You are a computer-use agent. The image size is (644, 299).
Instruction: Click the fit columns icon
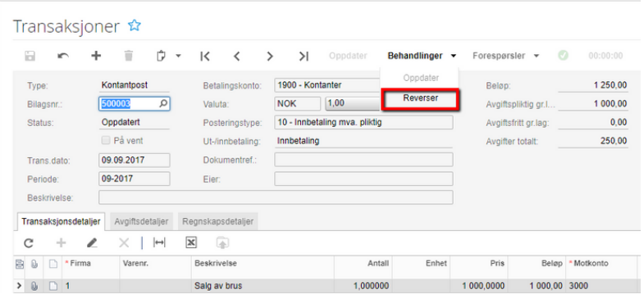coord(159,242)
